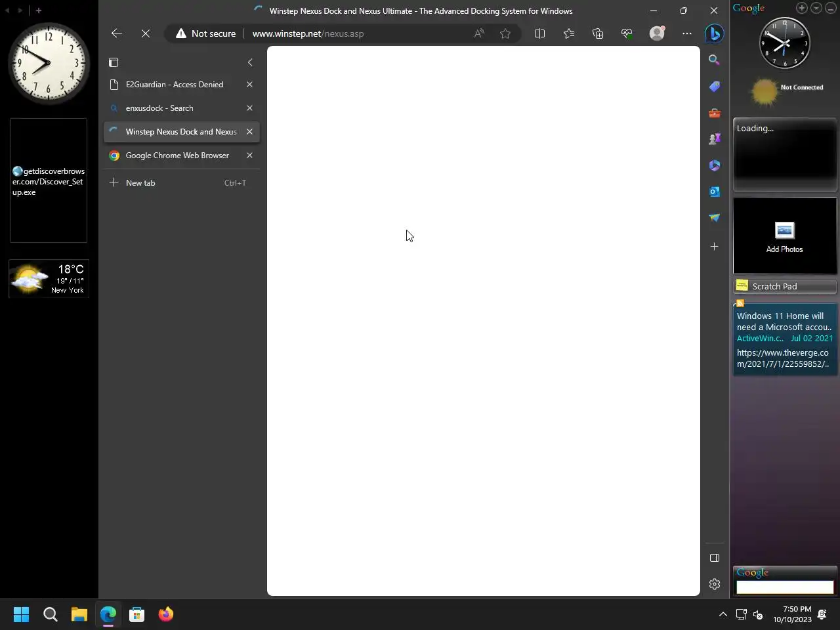
Task: Open the sidebar Drop paper plane icon
Action: pos(715,218)
